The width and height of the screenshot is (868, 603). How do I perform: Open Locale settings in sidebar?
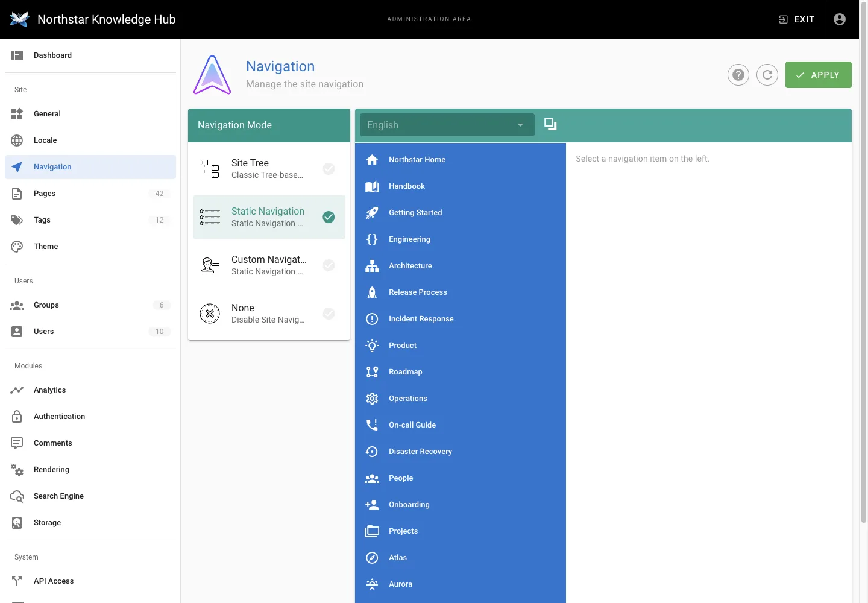(90, 140)
